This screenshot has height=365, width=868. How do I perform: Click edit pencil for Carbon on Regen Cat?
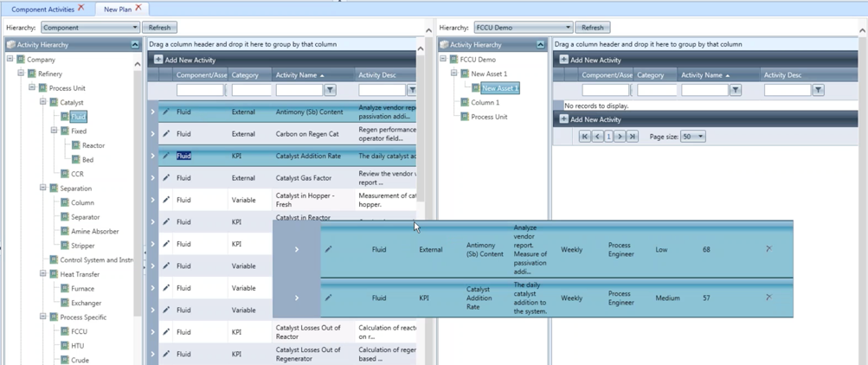tap(166, 134)
